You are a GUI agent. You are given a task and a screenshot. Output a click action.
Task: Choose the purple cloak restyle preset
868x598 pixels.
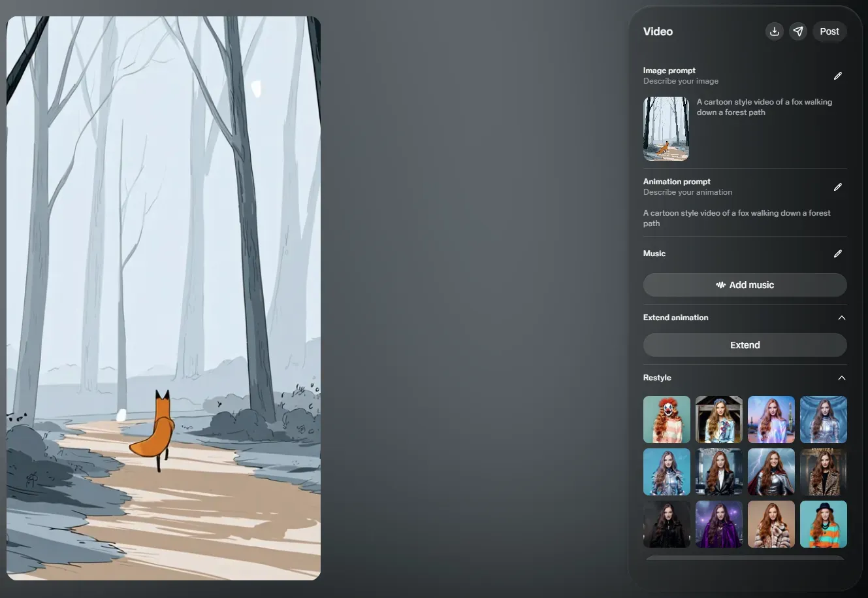click(x=718, y=524)
